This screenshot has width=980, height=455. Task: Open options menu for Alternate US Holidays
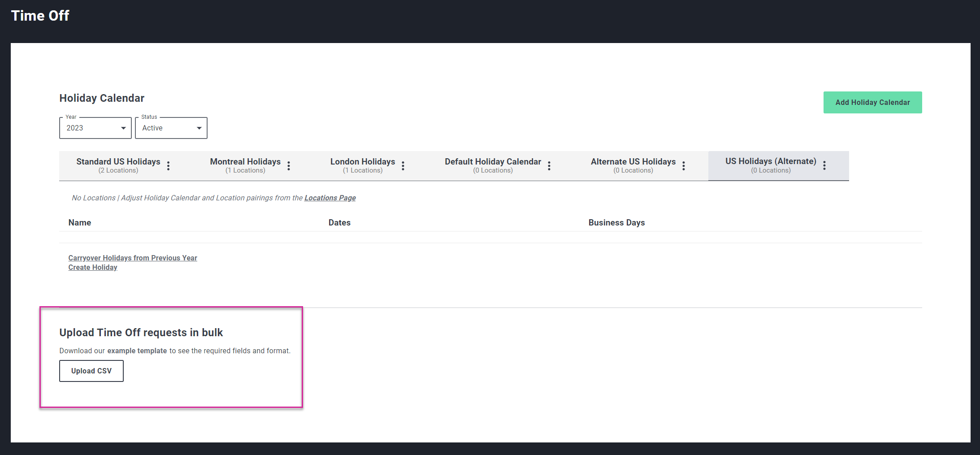click(684, 166)
